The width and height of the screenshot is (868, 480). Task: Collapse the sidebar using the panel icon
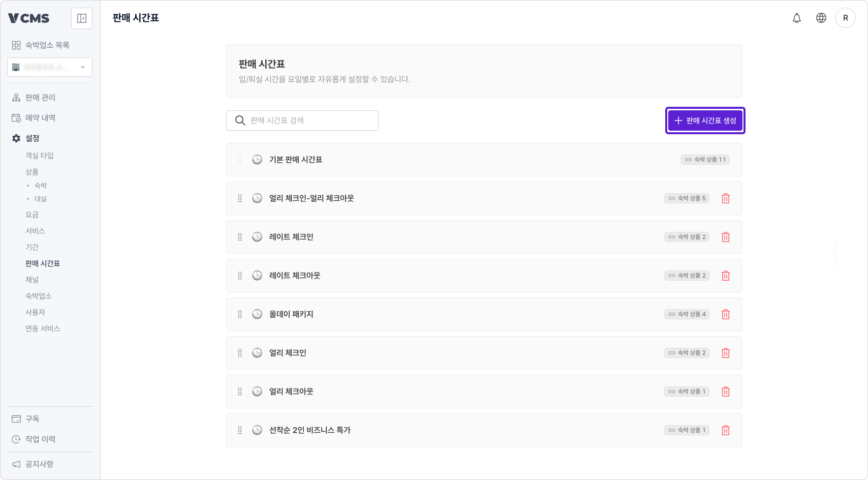click(x=81, y=18)
